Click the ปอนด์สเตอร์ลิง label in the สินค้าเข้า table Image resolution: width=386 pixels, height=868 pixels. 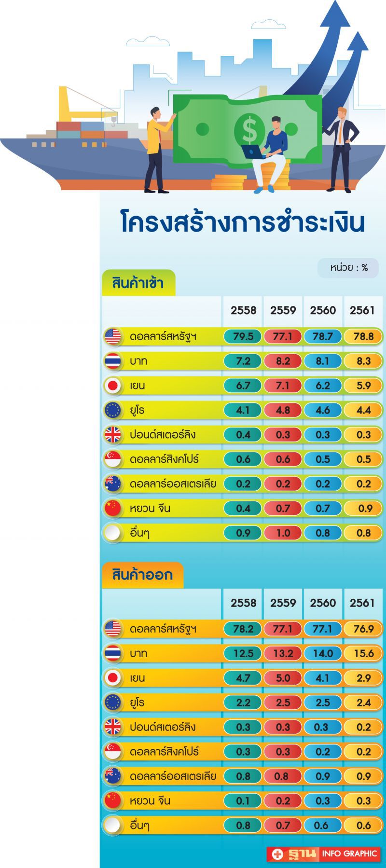pos(162,435)
